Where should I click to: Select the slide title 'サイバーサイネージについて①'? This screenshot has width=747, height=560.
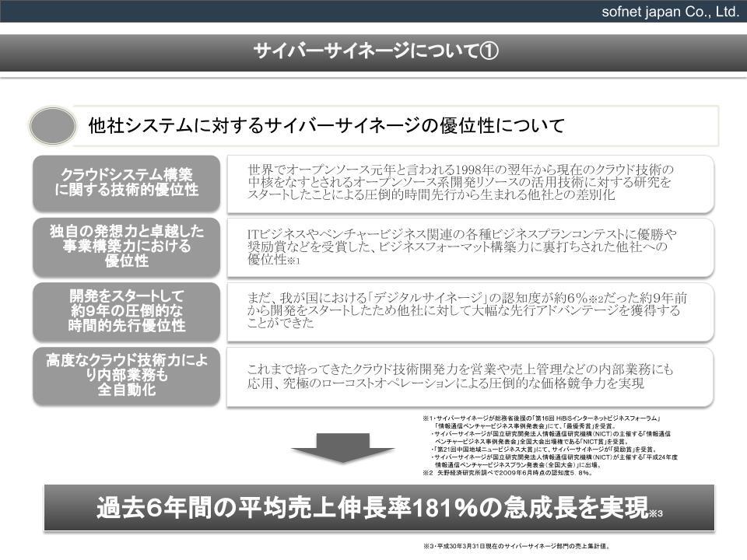click(373, 51)
